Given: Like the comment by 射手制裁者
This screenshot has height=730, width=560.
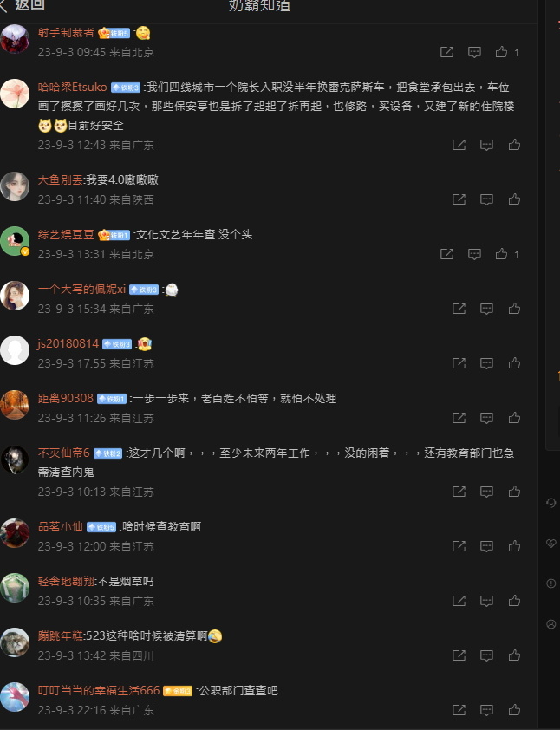Looking at the screenshot, I should click(501, 52).
